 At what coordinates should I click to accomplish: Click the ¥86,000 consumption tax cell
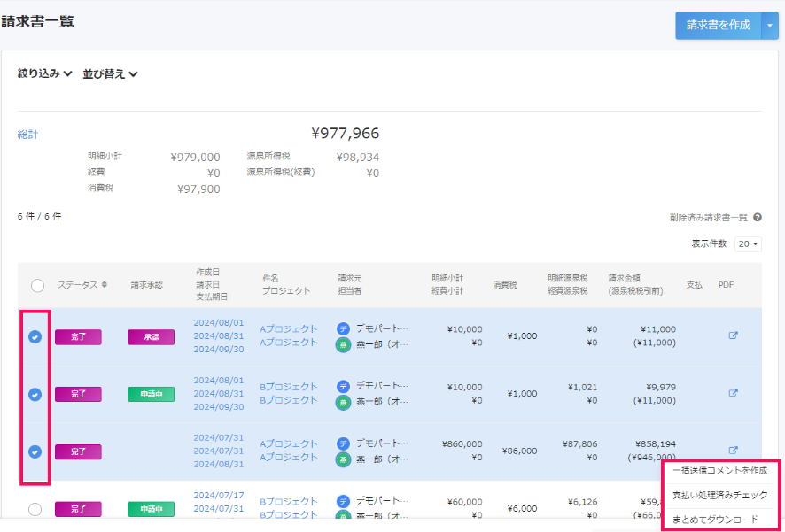point(520,451)
